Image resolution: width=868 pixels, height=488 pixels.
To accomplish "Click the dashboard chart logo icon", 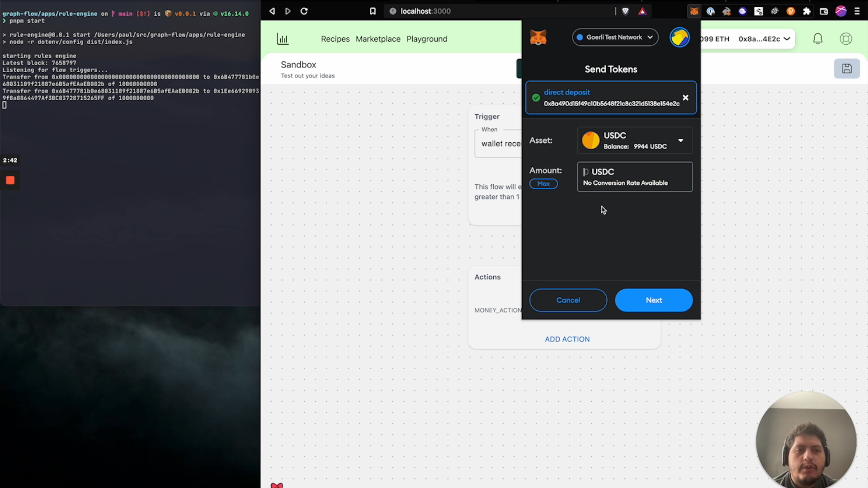I will (283, 39).
